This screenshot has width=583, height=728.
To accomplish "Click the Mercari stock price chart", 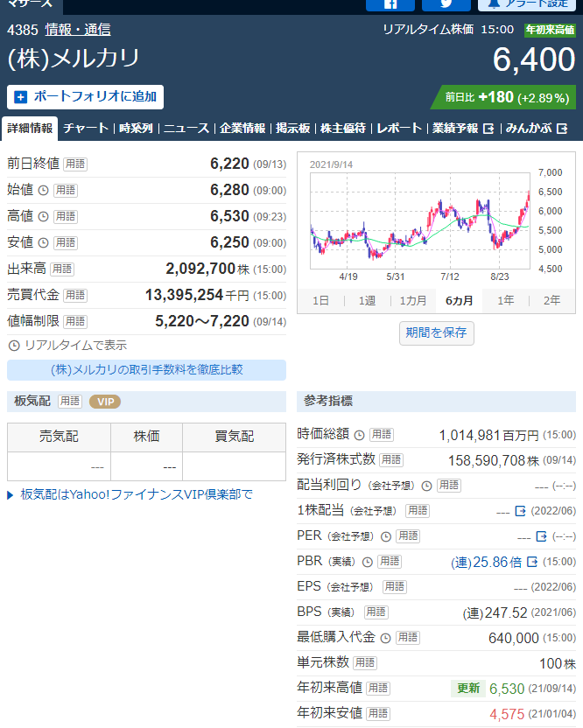I will (420, 221).
